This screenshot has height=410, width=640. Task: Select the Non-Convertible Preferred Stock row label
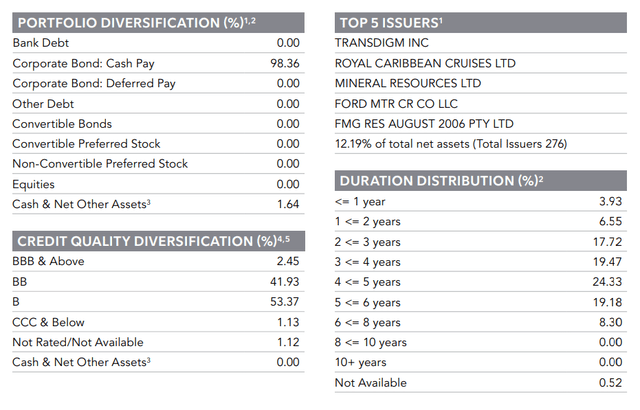[100, 163]
